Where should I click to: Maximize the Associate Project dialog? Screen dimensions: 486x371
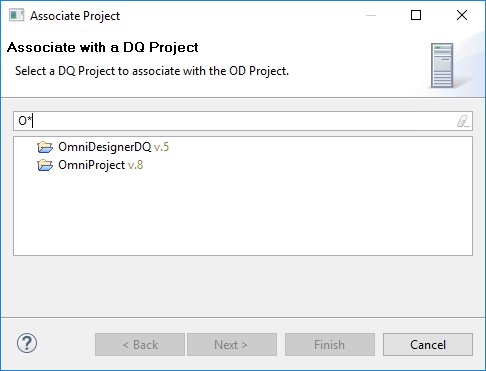tap(416, 15)
